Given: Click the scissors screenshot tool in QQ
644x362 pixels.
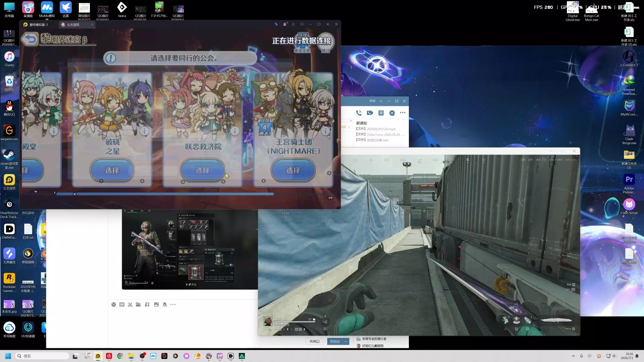Looking at the screenshot, I should (130, 304).
